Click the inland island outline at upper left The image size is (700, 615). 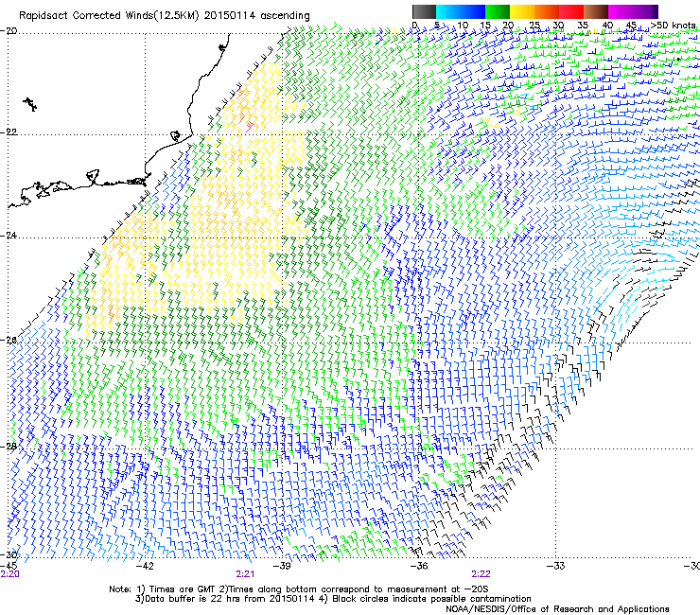point(30,104)
